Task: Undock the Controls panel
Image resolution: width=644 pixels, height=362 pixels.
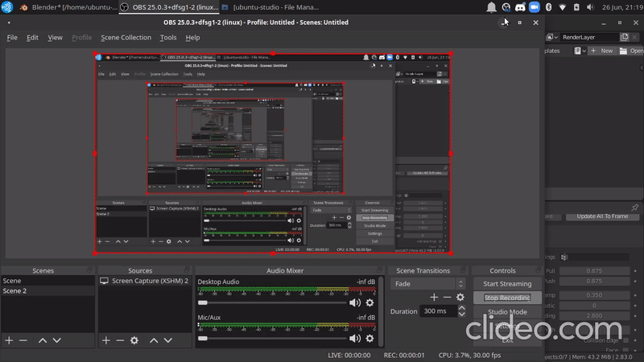Action: 538,270
